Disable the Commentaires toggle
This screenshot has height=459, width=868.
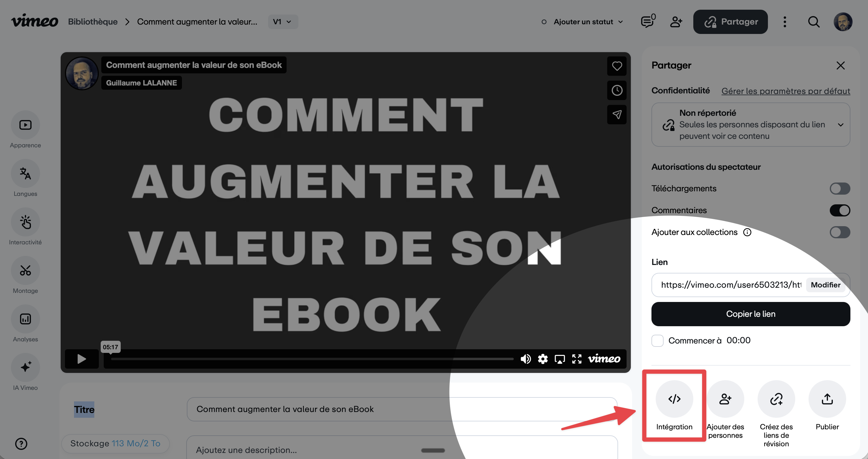(x=840, y=210)
